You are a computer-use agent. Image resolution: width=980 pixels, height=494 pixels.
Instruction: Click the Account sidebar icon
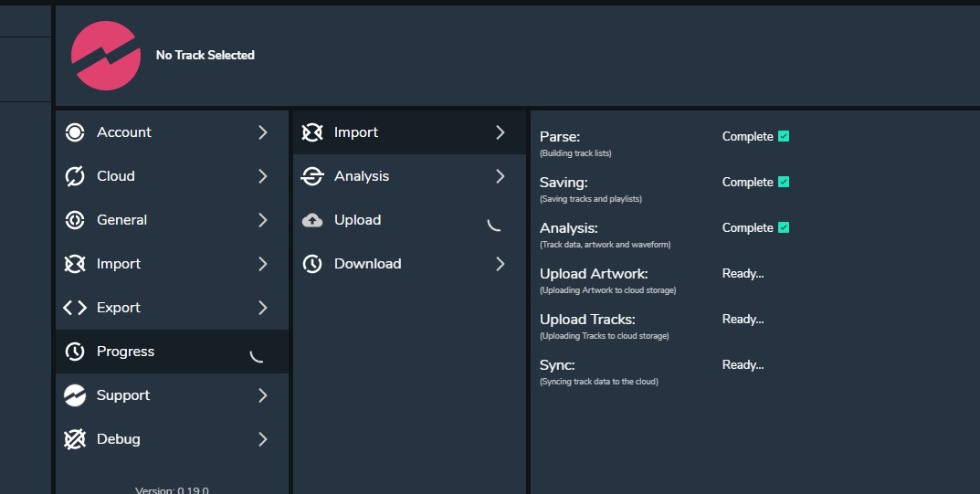75,132
